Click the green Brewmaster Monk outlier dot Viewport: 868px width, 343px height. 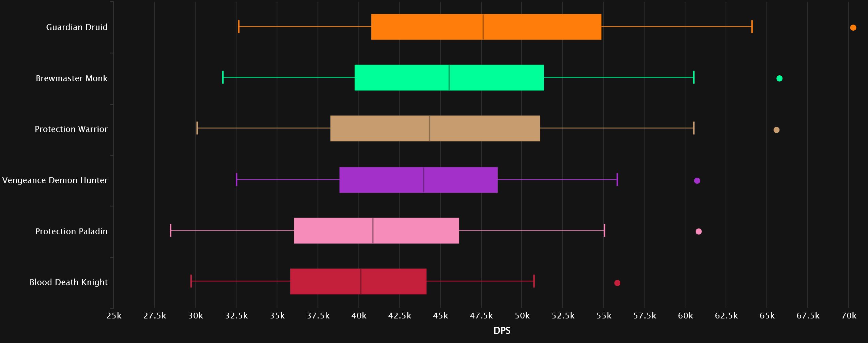pos(779,78)
